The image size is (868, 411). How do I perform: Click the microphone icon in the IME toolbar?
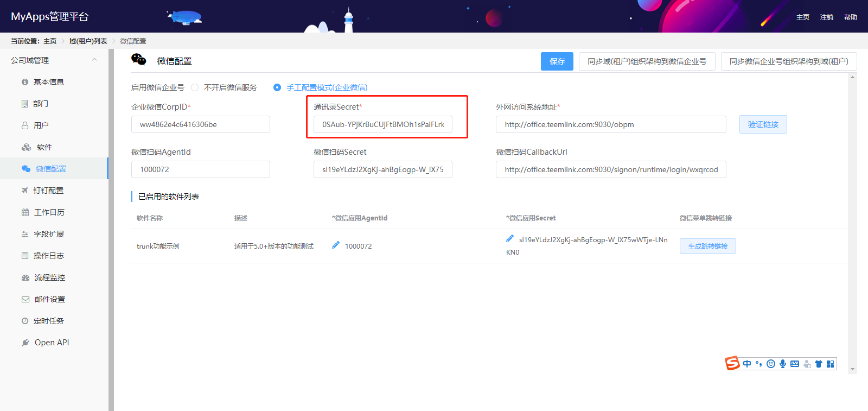point(783,364)
